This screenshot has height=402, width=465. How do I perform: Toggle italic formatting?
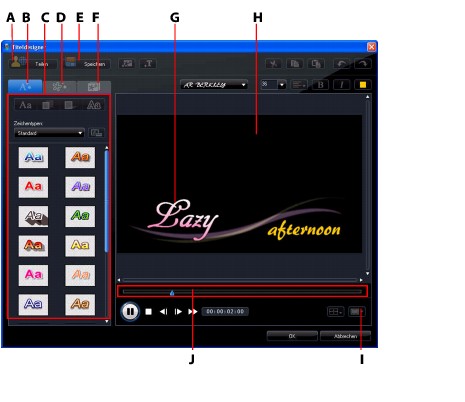click(342, 85)
